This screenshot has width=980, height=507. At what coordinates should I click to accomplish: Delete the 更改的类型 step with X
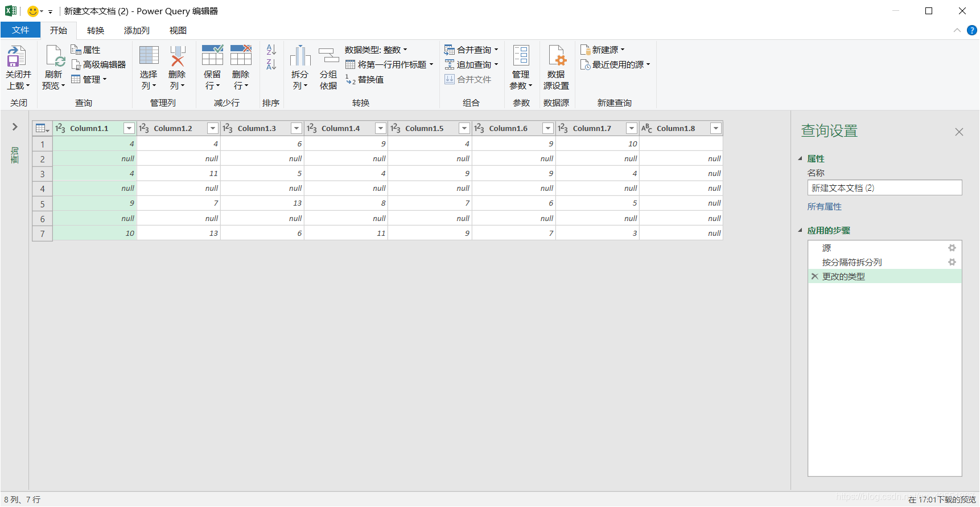tap(814, 276)
